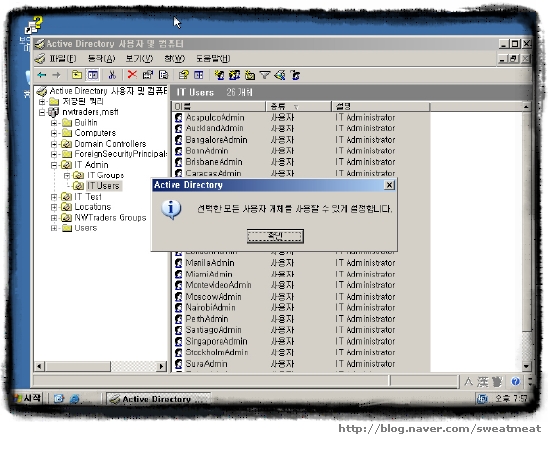Toggle the show/hide console tree icon

(93, 75)
